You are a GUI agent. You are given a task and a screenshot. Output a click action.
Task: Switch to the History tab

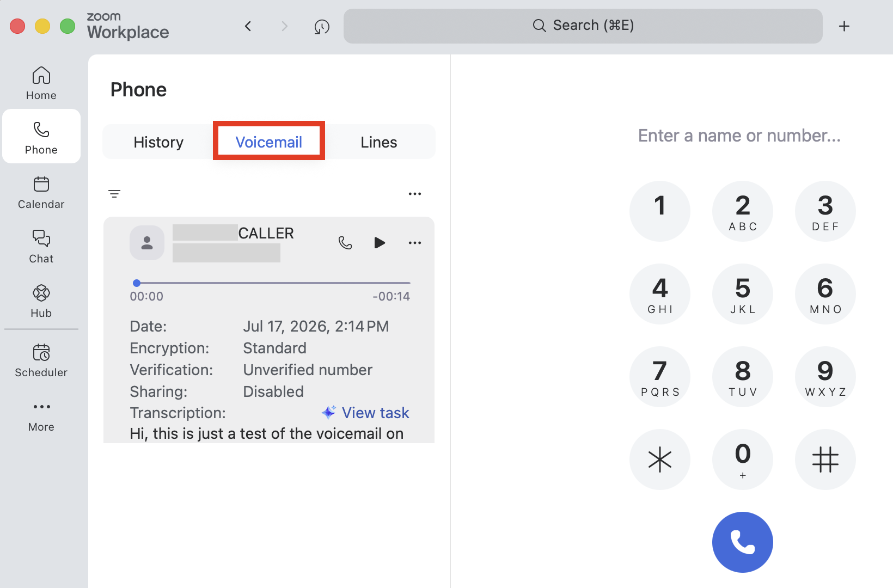click(x=158, y=142)
